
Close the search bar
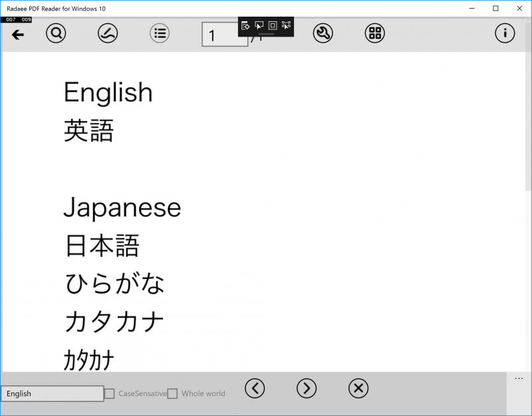(x=358, y=388)
